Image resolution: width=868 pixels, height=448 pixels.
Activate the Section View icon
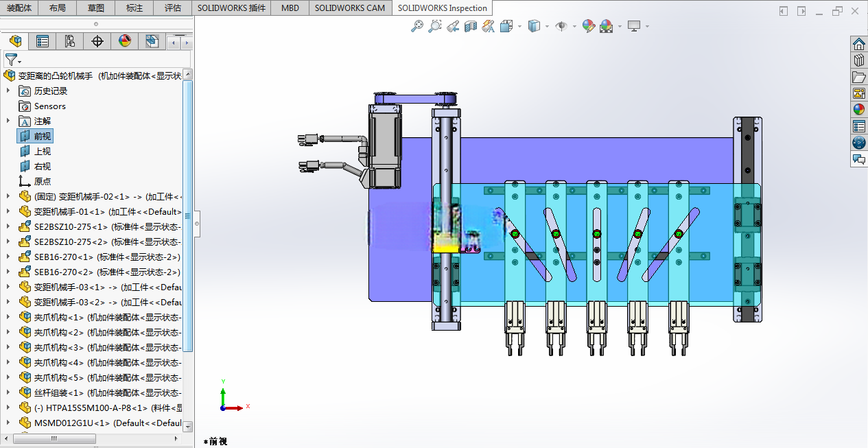click(x=471, y=26)
